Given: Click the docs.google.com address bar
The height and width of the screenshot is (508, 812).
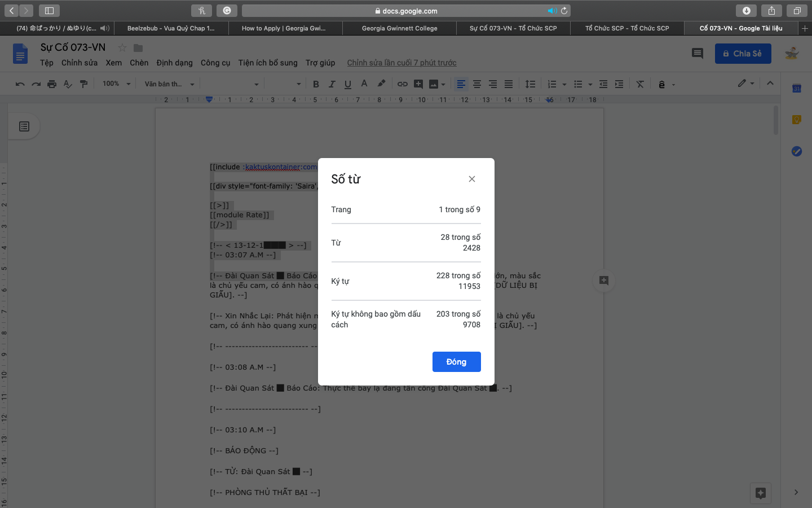Looking at the screenshot, I should 406,11.
